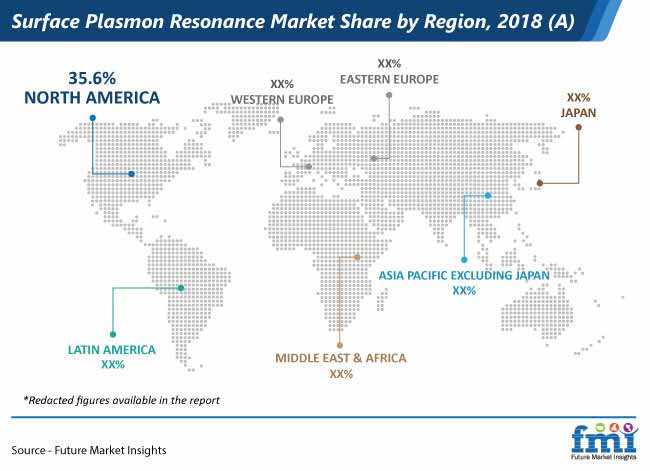Click the light-blue Asia Pacific map marker dot
The height and width of the screenshot is (471, 650).
coord(488,195)
